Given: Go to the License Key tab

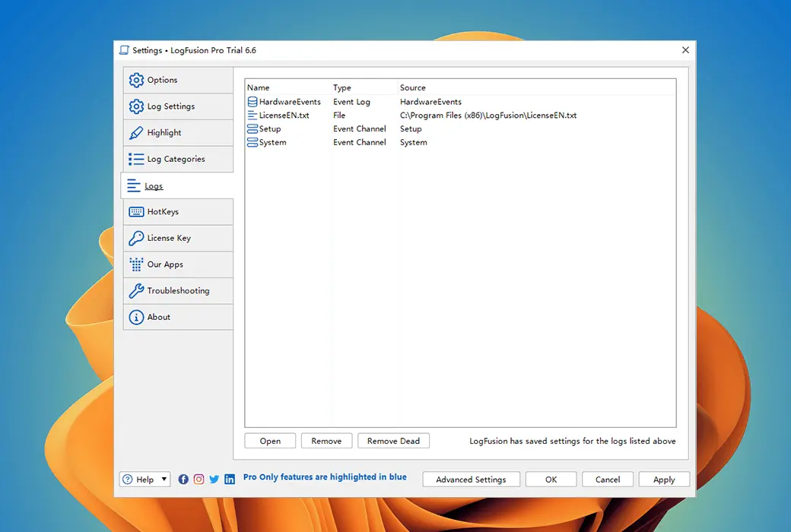Looking at the screenshot, I should (x=178, y=238).
